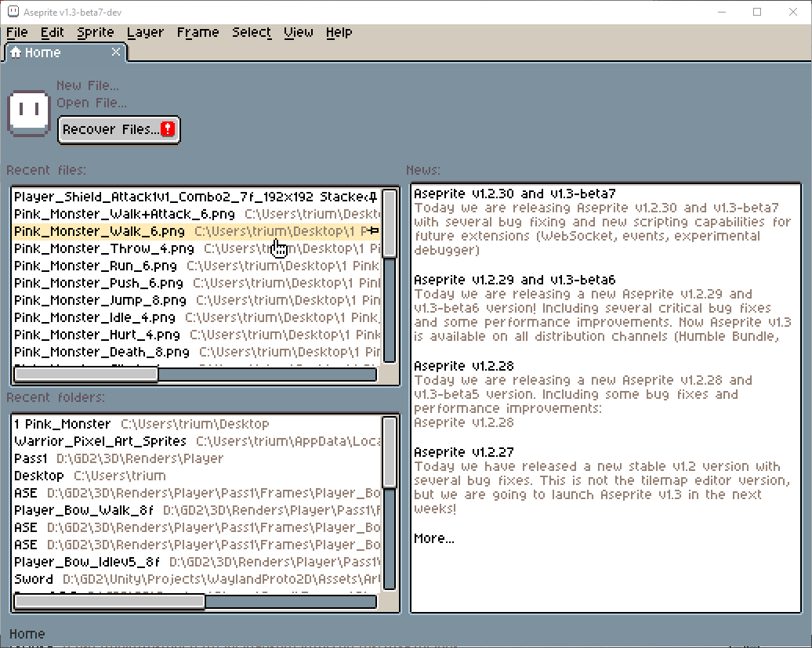Open recent file Pink_Monster_Hurt_4.png

(196, 335)
